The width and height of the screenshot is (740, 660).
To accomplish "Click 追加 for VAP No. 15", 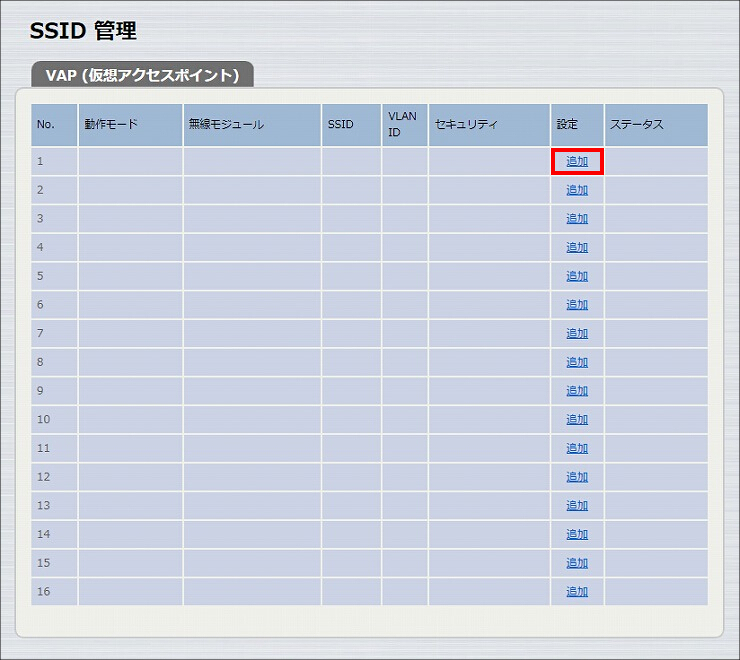I will click(x=577, y=563).
